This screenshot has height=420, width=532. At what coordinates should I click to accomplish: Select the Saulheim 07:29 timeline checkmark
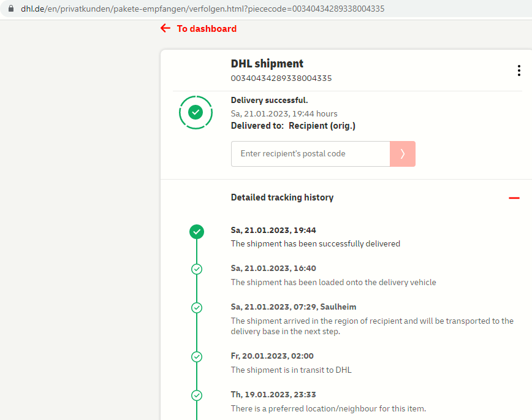197,307
